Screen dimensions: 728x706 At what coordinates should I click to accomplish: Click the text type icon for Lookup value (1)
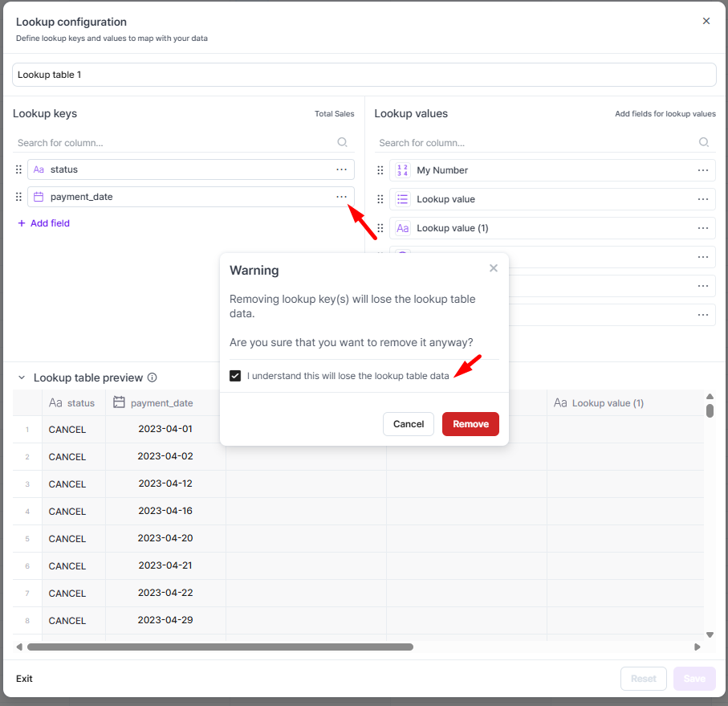pyautogui.click(x=402, y=228)
